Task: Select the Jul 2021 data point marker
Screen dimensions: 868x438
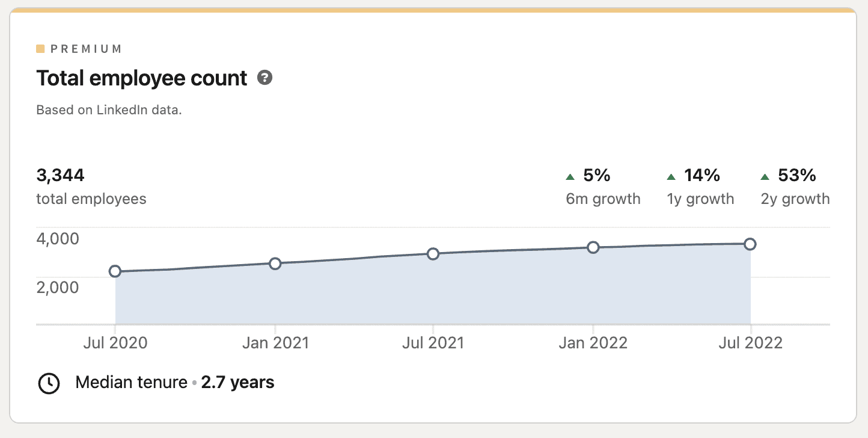Action: (x=434, y=254)
